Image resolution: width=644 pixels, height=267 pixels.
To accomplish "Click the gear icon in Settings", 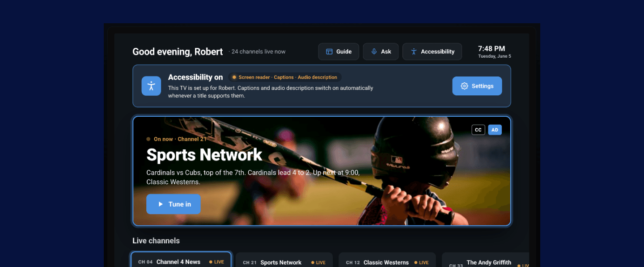I will (x=464, y=86).
